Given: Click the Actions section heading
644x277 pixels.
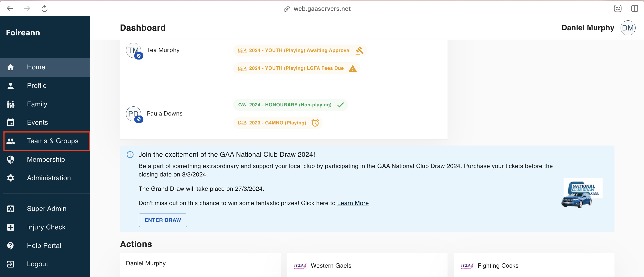Looking at the screenshot, I should (136, 244).
